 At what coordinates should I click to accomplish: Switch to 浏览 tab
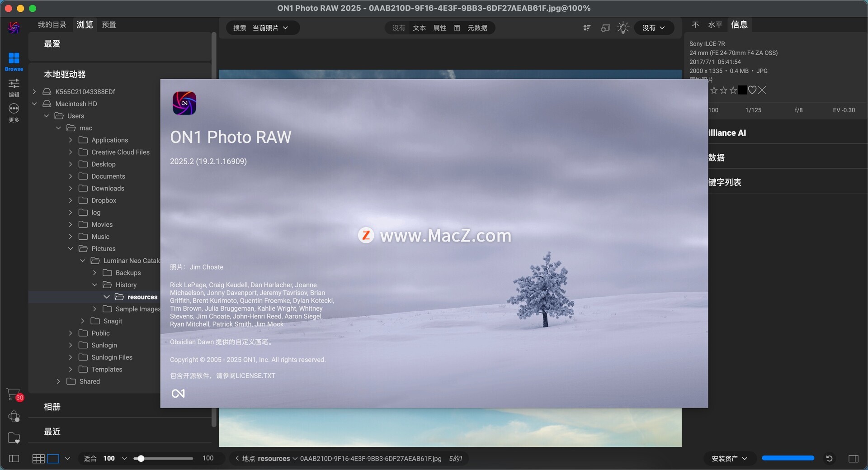click(x=85, y=24)
